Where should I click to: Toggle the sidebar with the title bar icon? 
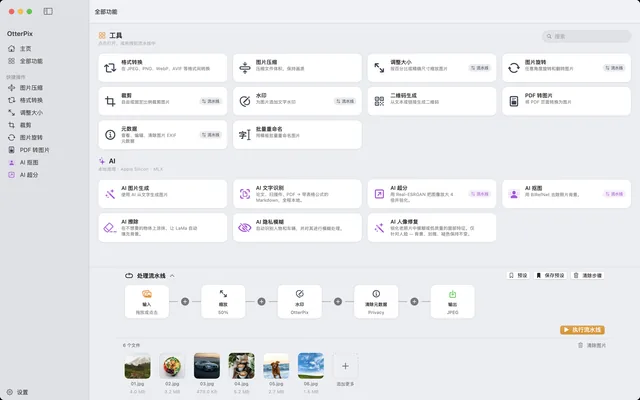tap(48, 11)
